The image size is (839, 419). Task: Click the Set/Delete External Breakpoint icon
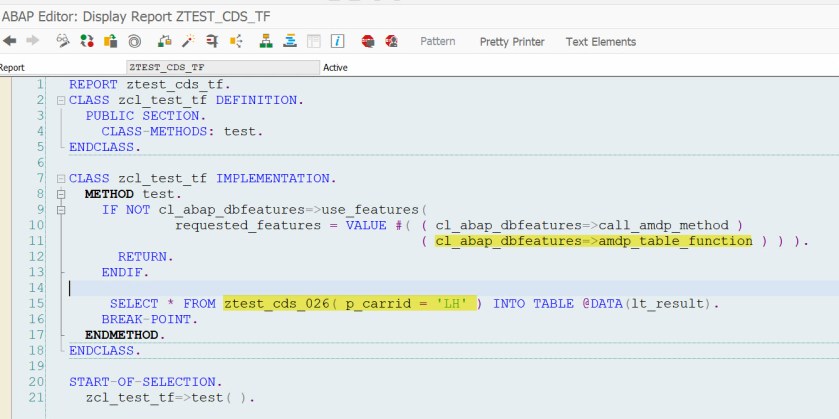pos(391,41)
